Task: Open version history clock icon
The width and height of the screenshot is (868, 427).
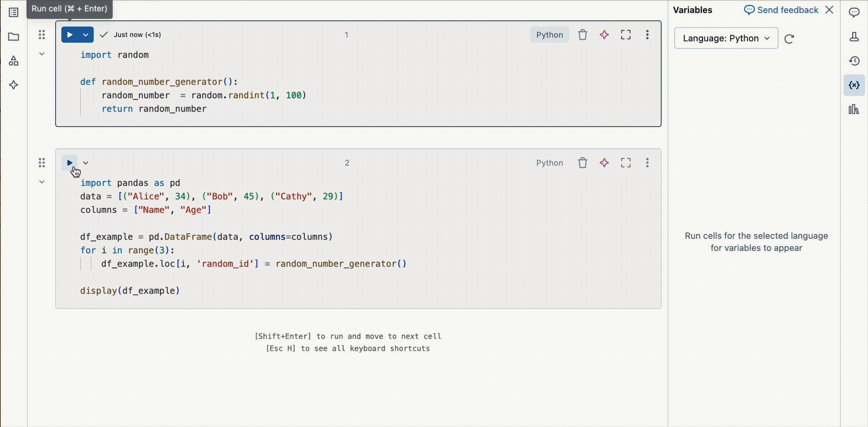Action: coord(854,61)
